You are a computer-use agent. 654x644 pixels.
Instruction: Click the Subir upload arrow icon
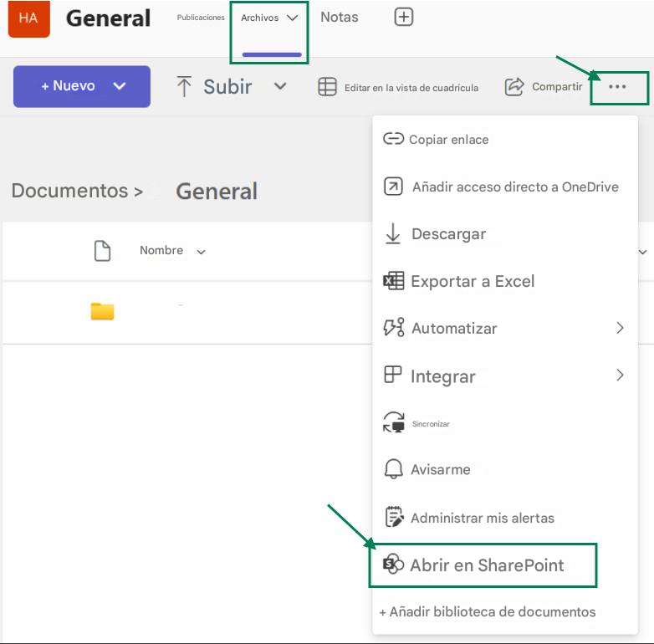coord(184,86)
